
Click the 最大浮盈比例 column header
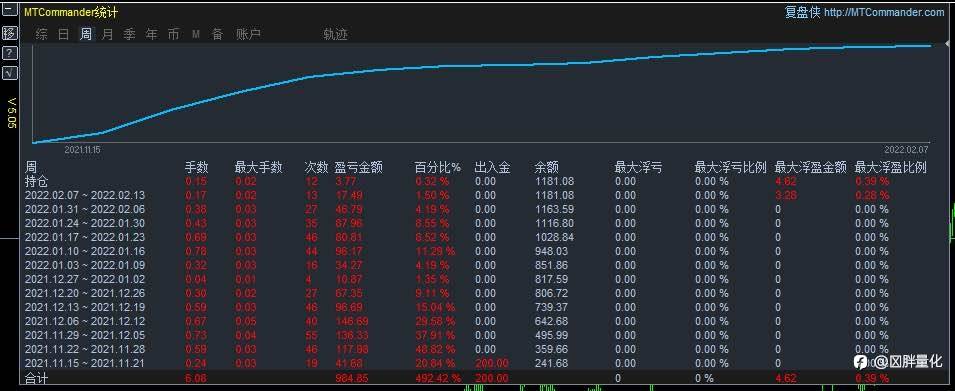click(891, 167)
